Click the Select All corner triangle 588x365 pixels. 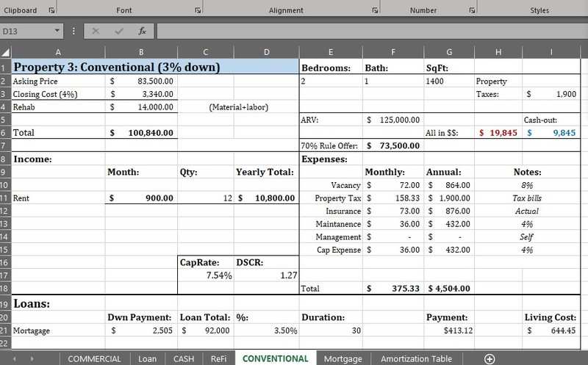6,52
